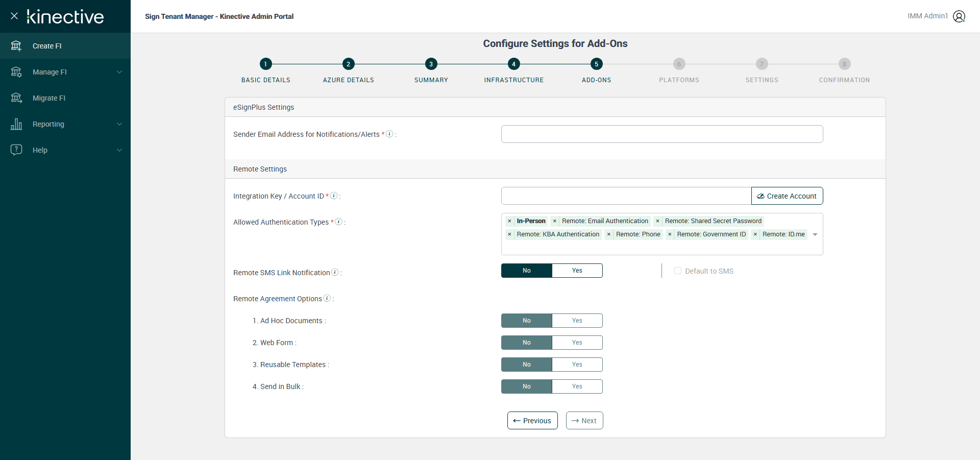Screen dimensions: 980x460
Task: Click the Manage FI bank-gear icon
Action: pyautogui.click(x=16, y=72)
